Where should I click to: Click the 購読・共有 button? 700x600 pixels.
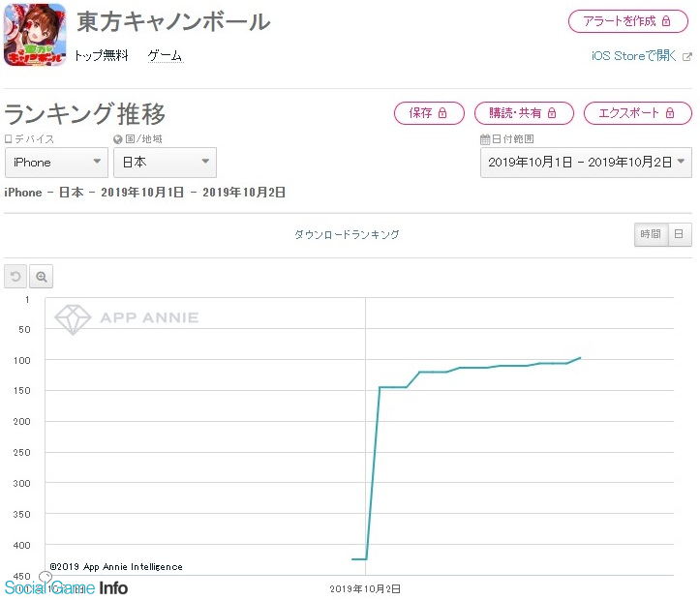524,113
